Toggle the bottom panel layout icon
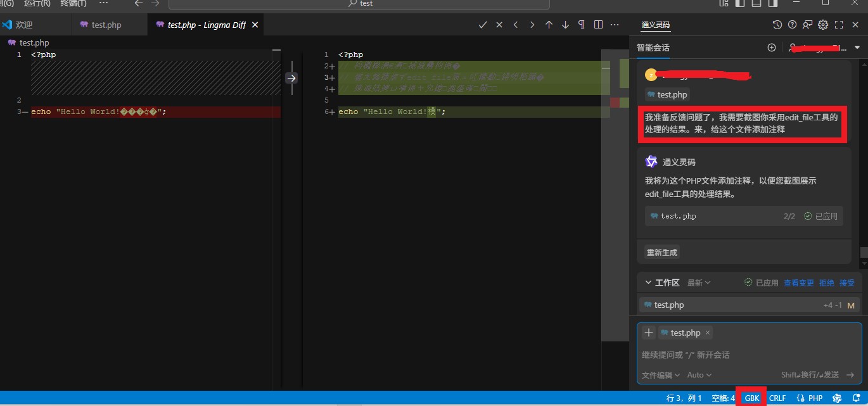Screen dimensions: 868x406 point(756,3)
